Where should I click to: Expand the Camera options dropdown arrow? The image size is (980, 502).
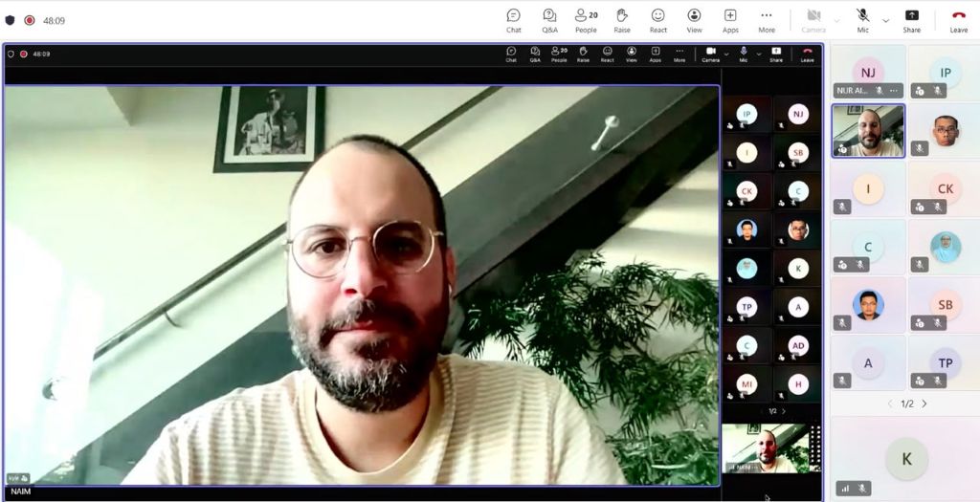[836, 21]
